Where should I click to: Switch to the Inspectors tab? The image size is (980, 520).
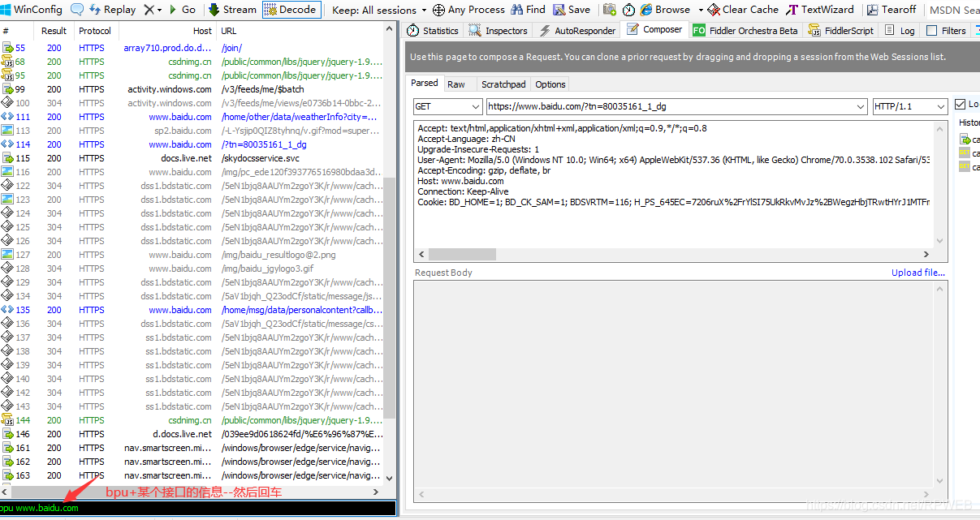(499, 30)
